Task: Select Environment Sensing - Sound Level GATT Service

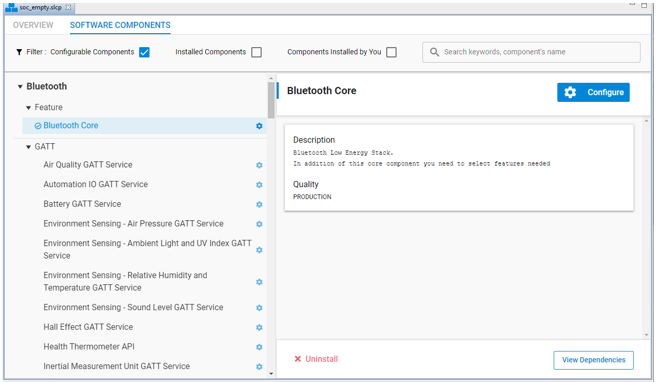Action: (133, 307)
